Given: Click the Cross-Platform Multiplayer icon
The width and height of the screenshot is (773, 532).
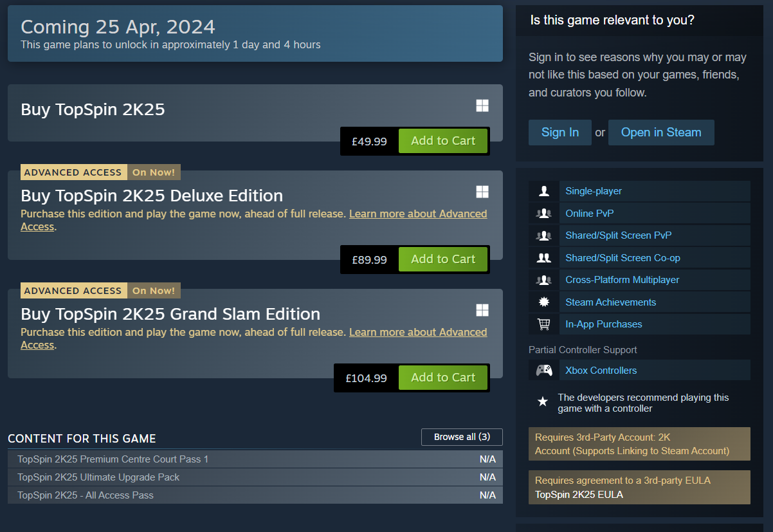Looking at the screenshot, I should click(x=544, y=280).
